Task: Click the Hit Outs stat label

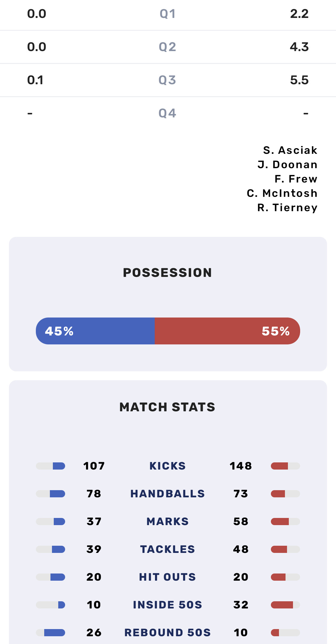Action: tap(168, 577)
